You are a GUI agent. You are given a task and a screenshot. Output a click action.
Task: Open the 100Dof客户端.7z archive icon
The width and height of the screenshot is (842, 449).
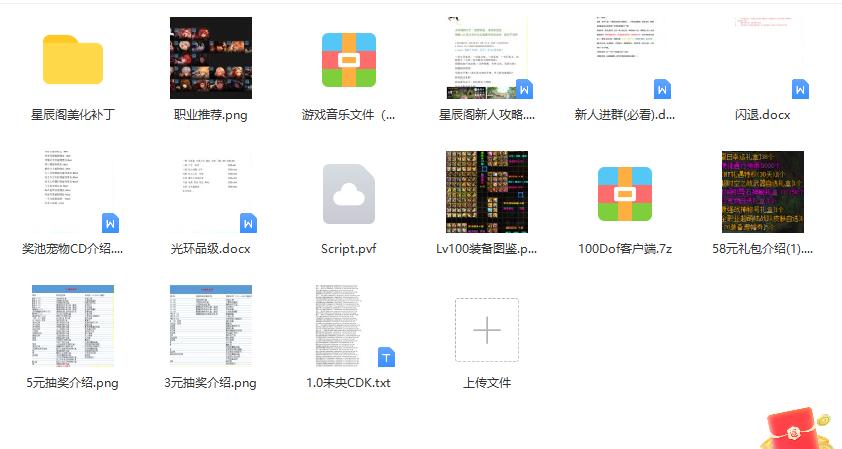point(625,194)
